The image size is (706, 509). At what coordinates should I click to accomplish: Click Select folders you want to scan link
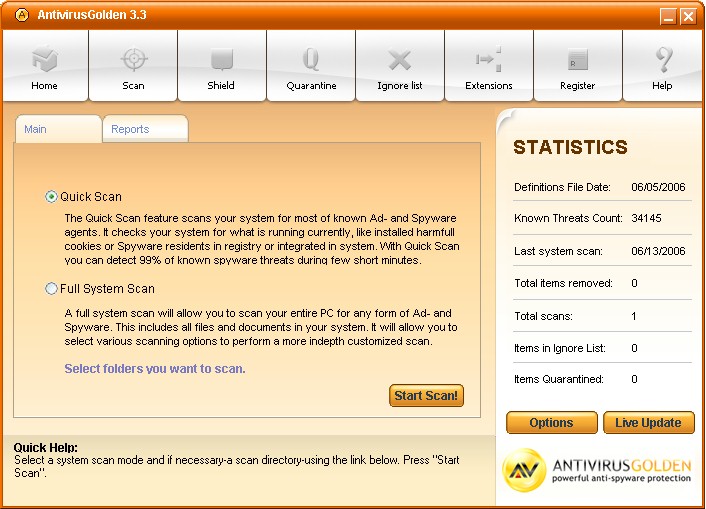(155, 368)
